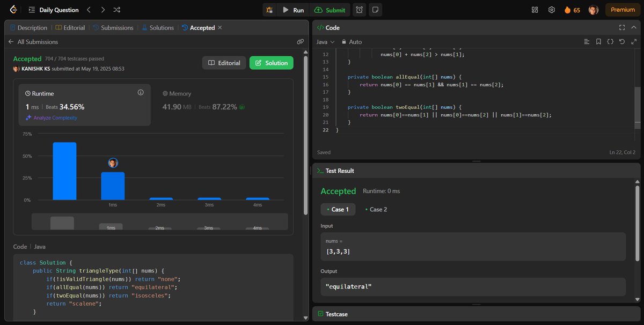Open Daily Question title link

(59, 10)
